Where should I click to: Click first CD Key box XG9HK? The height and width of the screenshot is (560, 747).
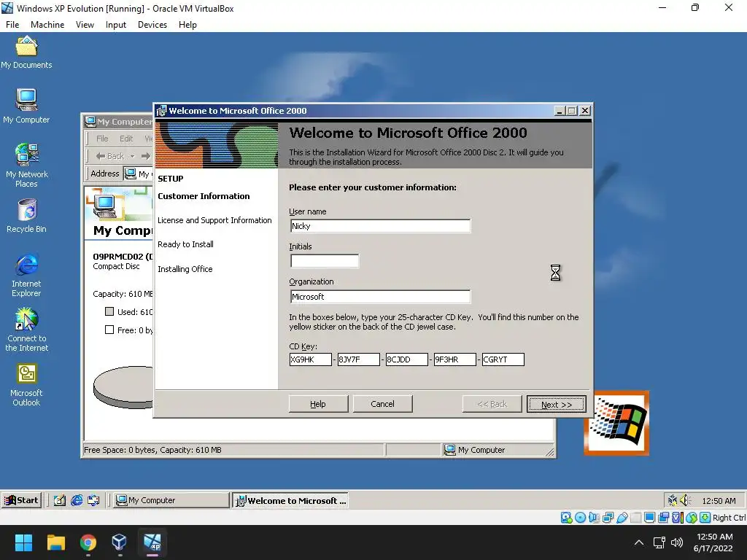[x=310, y=359]
